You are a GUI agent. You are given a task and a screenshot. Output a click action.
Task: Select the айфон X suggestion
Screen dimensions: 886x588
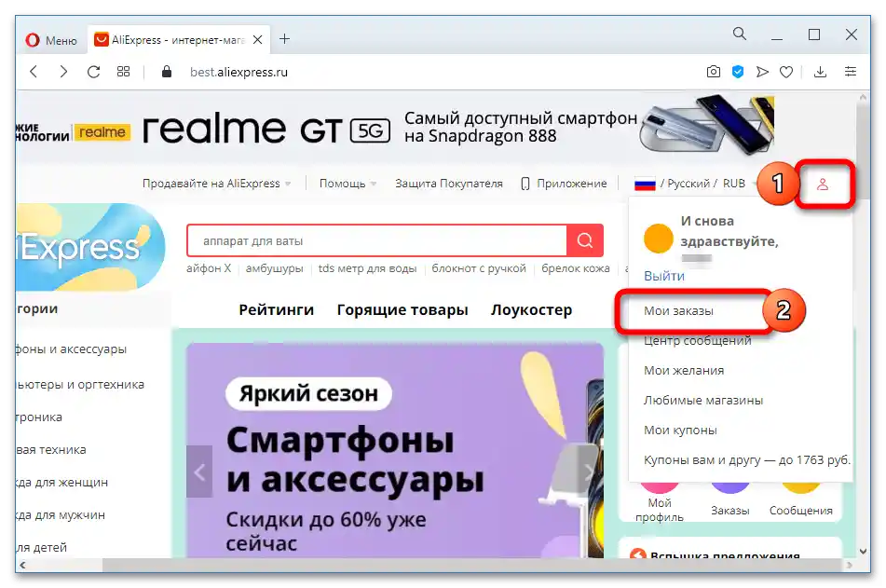[x=209, y=268]
